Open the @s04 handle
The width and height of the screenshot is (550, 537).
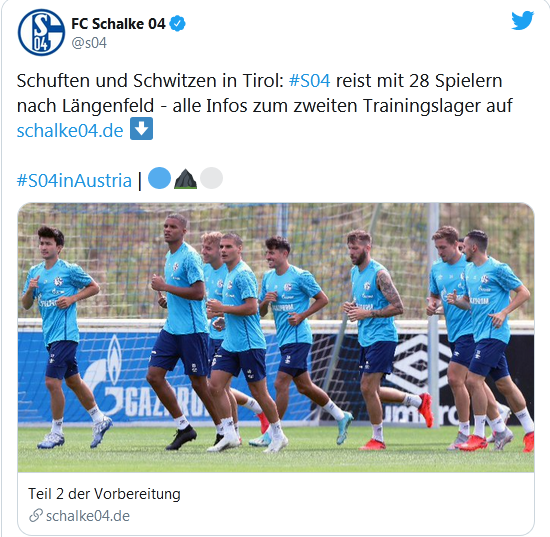(x=89, y=43)
